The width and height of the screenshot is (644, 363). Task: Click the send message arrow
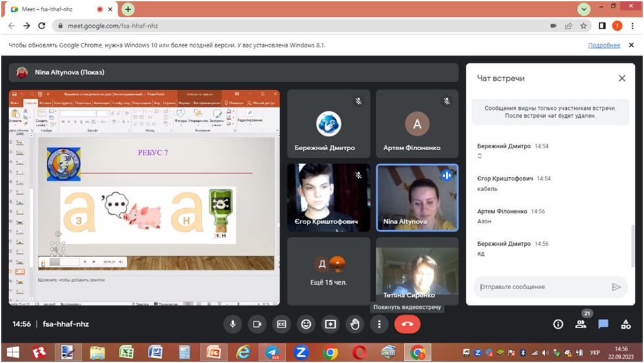coord(616,287)
